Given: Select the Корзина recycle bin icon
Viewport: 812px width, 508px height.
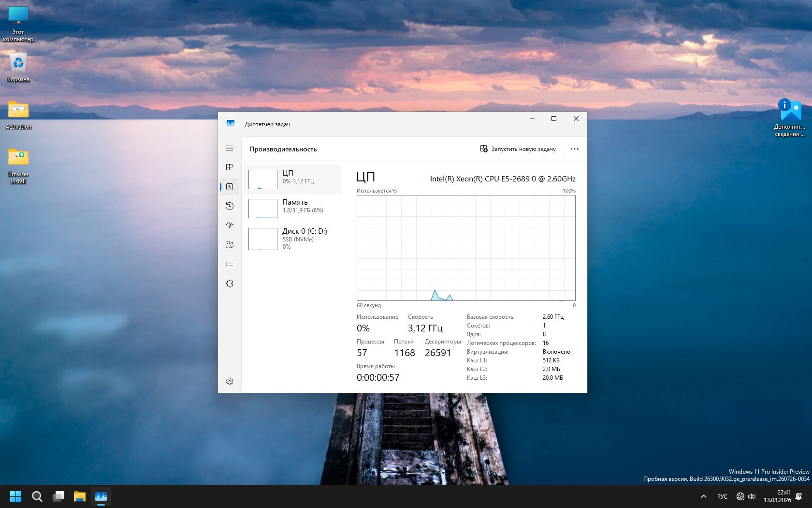Looking at the screenshot, I should pos(18,67).
